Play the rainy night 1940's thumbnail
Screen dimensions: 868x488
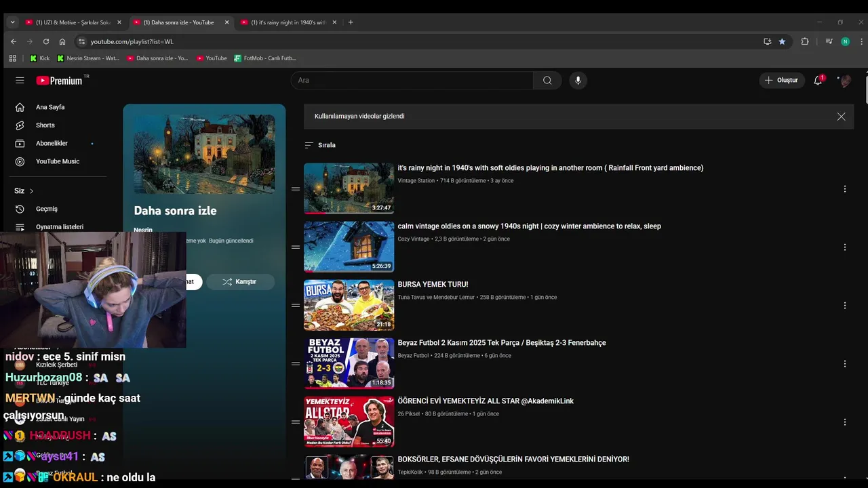point(349,188)
